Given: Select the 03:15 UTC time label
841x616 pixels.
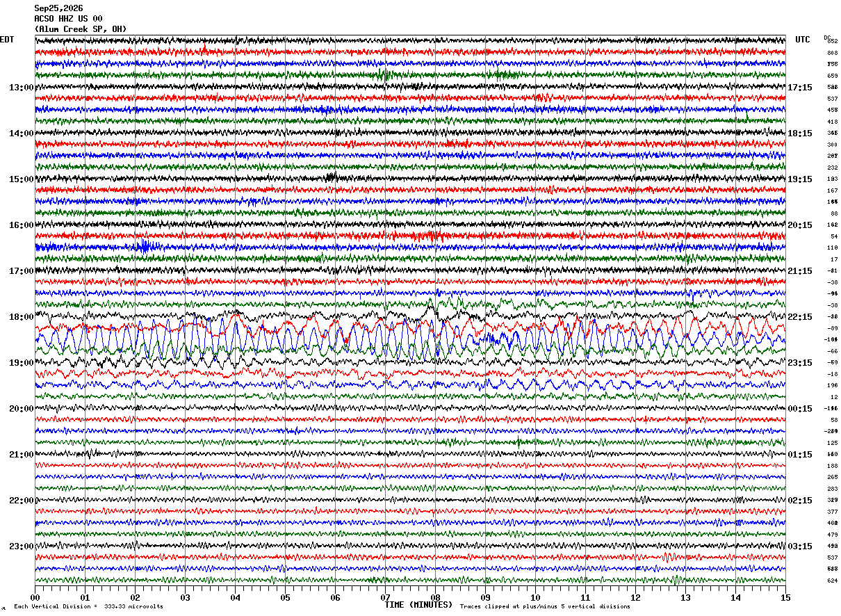Looking at the screenshot, I should pos(800,546).
